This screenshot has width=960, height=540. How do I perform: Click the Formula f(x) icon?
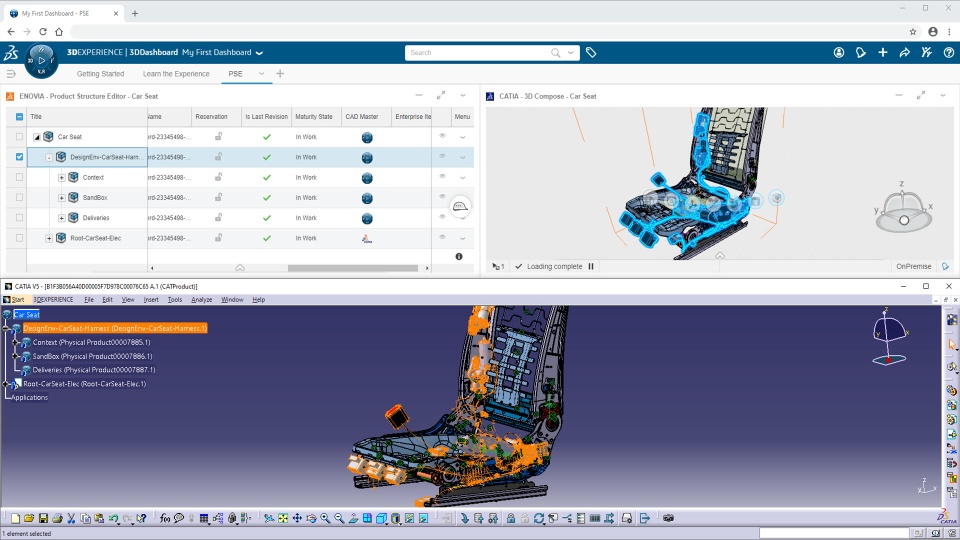(x=165, y=519)
